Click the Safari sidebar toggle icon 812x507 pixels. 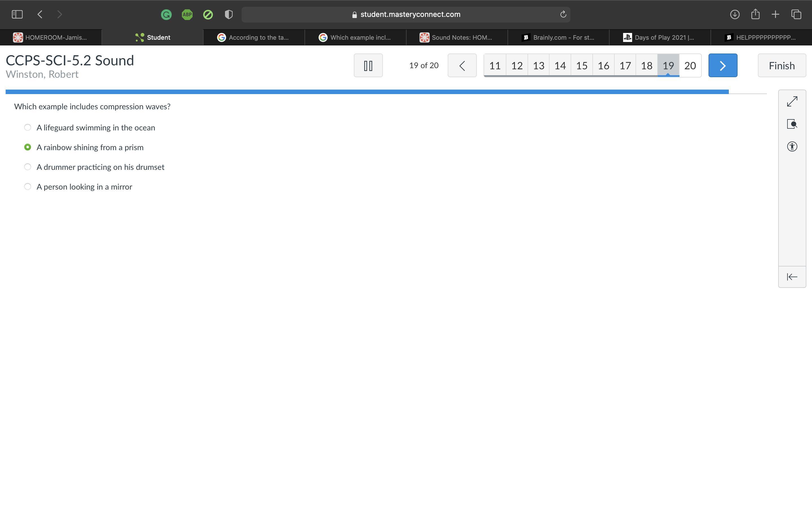click(x=17, y=14)
